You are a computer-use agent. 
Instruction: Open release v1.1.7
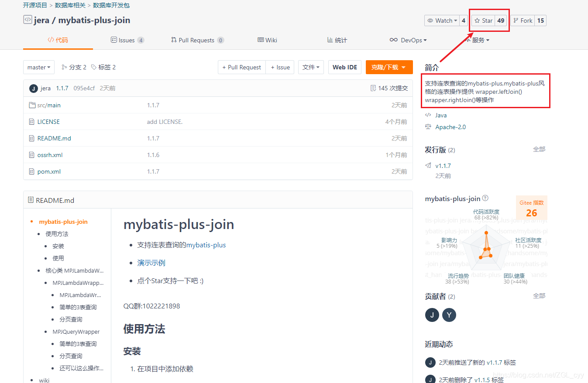pos(443,166)
